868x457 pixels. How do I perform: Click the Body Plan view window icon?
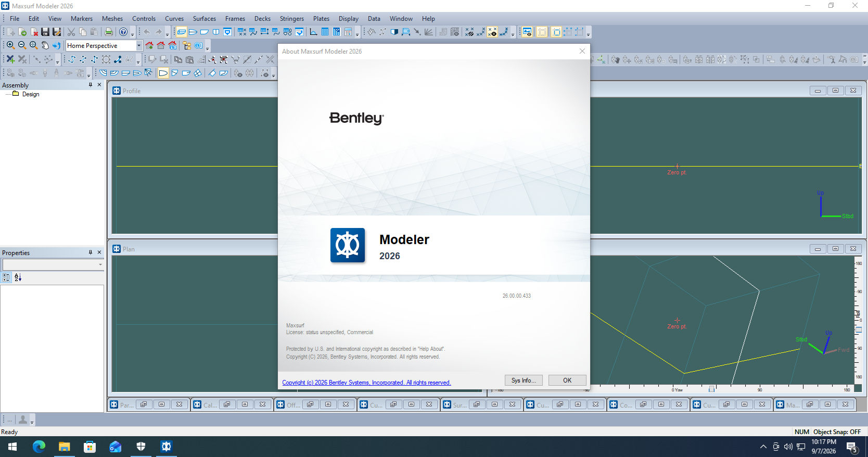point(216,32)
